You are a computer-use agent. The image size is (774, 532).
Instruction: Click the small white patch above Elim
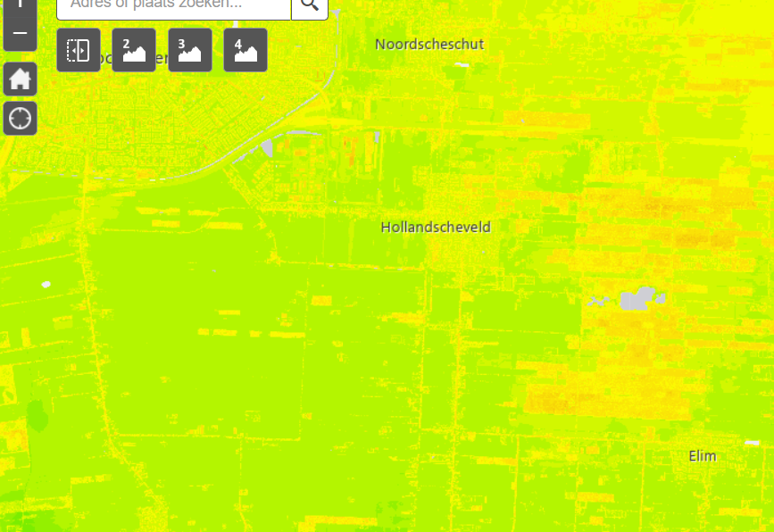click(751, 442)
